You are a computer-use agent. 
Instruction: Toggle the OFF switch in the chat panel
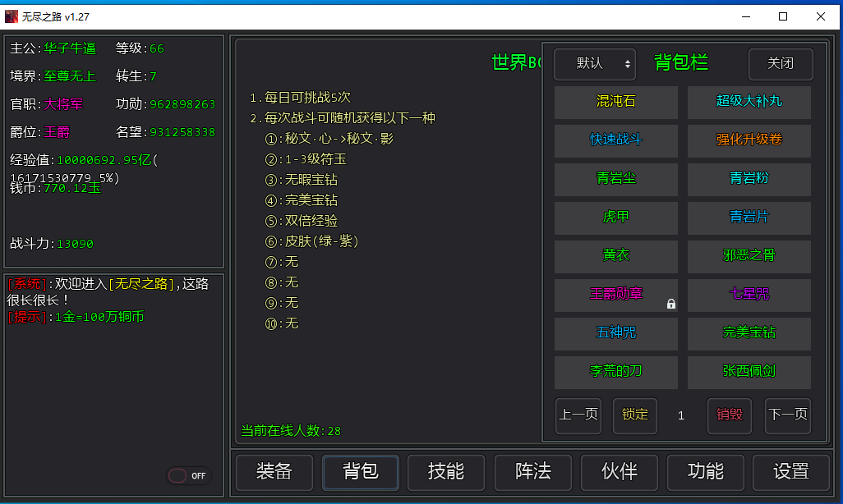click(189, 475)
